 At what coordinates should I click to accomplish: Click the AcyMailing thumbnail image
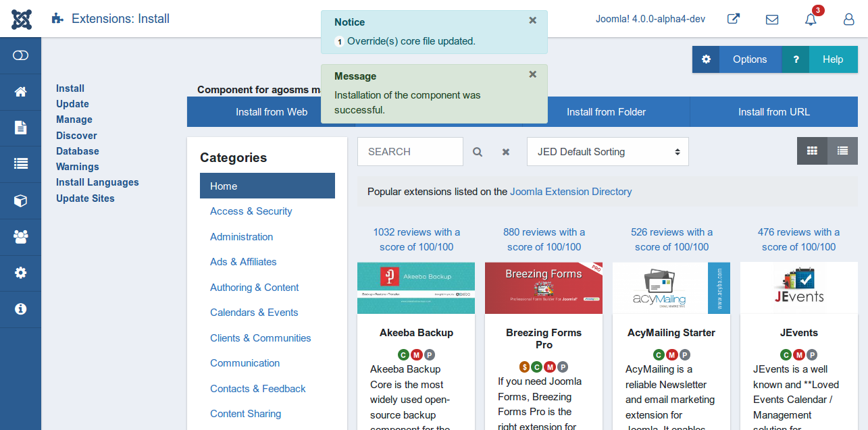[671, 288]
